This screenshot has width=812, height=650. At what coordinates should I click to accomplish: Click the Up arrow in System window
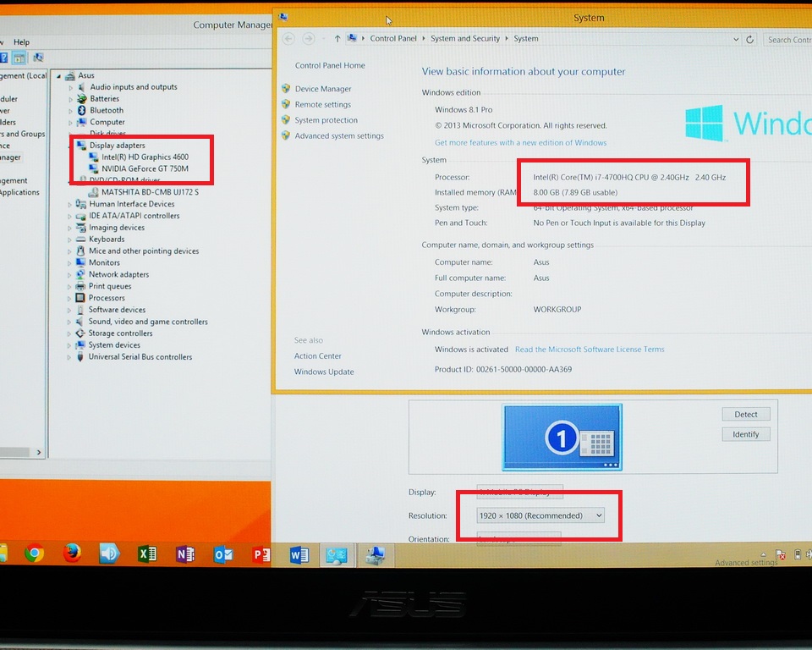(x=337, y=38)
